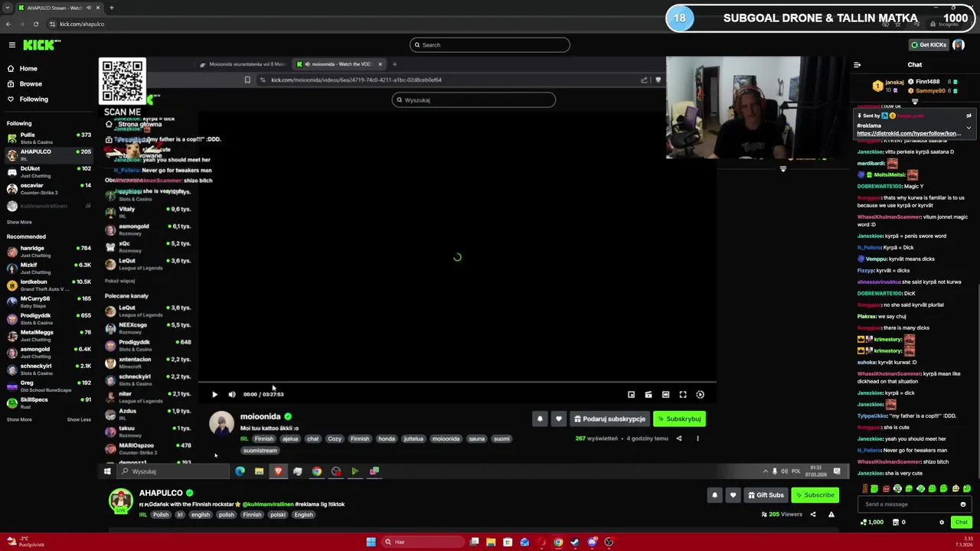The width and height of the screenshot is (980, 551).
Task: Hide the pinned chat message
Action: pos(969,116)
